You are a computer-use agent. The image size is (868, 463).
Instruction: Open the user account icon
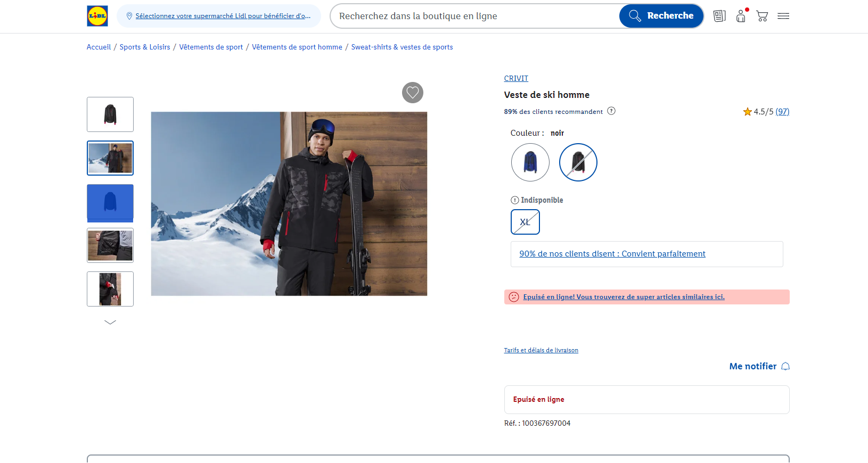tap(741, 16)
